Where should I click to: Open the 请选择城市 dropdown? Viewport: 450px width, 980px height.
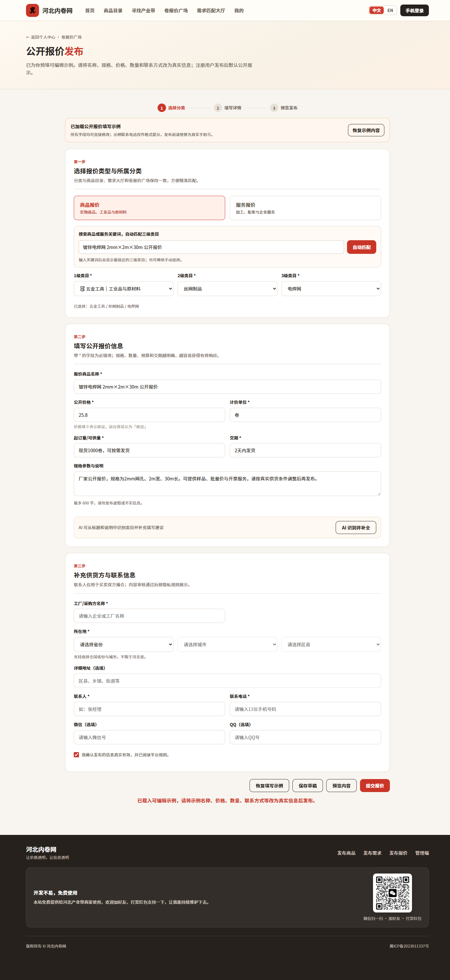(x=227, y=644)
